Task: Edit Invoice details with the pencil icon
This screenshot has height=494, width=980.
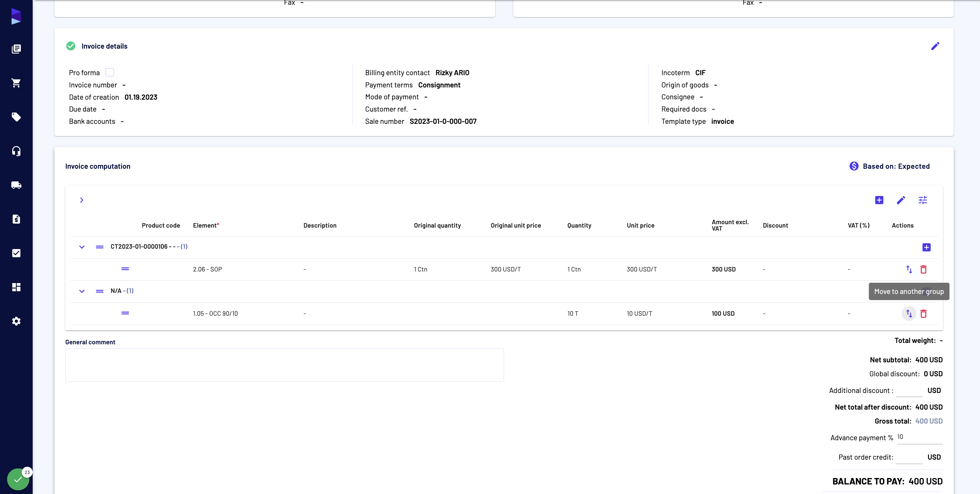Action: [935, 46]
